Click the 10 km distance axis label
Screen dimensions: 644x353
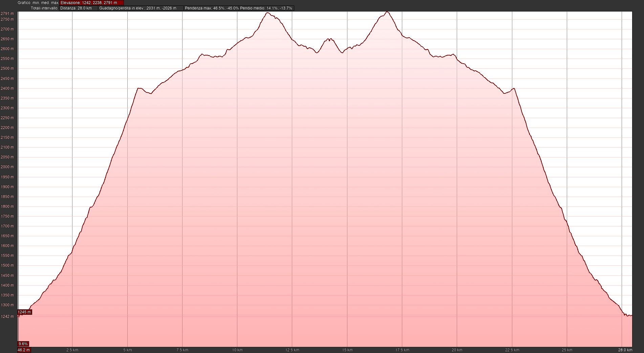pyautogui.click(x=237, y=350)
